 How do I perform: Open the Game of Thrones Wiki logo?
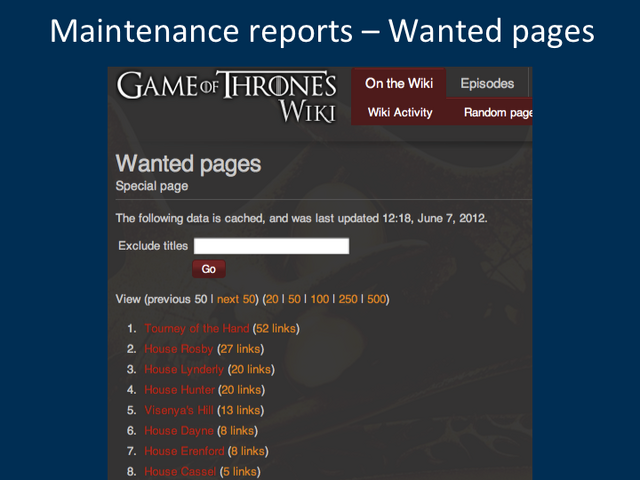click(x=227, y=97)
